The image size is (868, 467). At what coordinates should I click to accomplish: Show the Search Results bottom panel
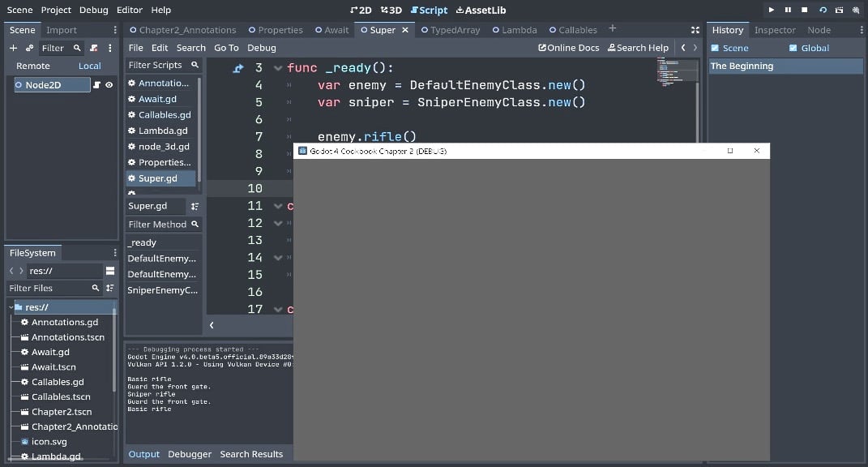pyautogui.click(x=251, y=454)
